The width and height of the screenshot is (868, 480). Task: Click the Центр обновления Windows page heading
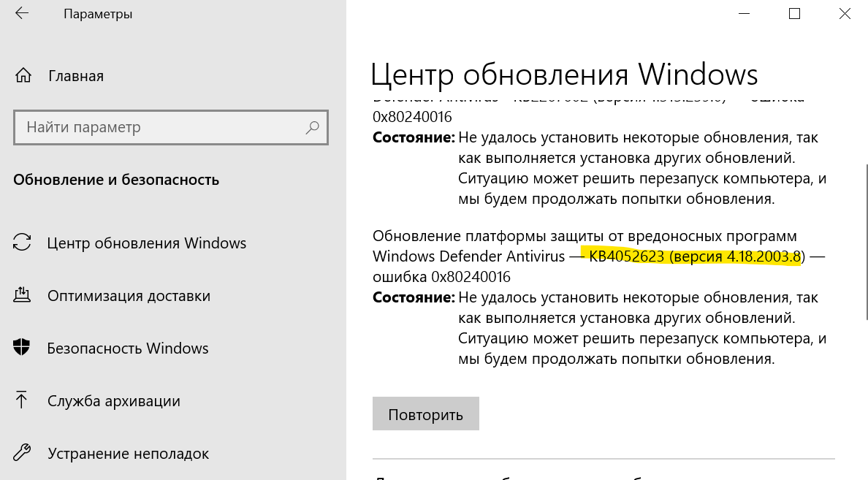point(564,75)
